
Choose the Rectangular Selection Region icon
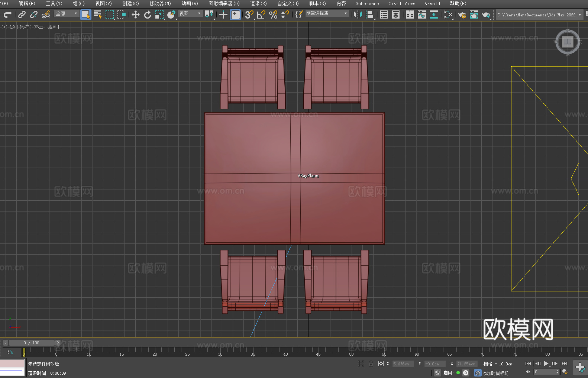tap(110, 14)
